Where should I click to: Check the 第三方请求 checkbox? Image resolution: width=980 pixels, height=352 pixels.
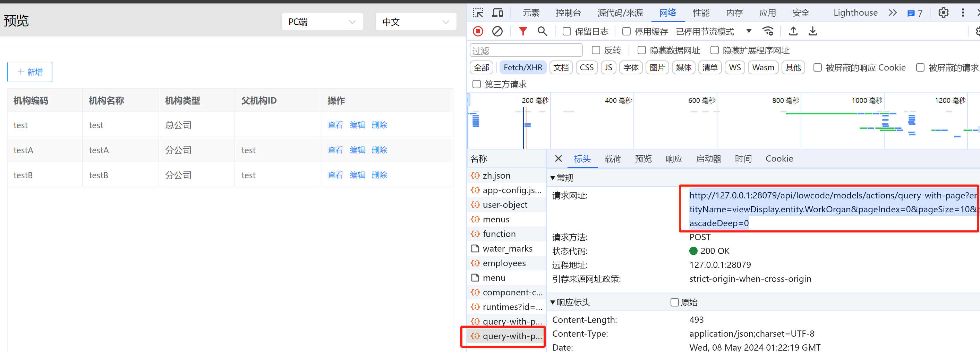click(x=476, y=84)
